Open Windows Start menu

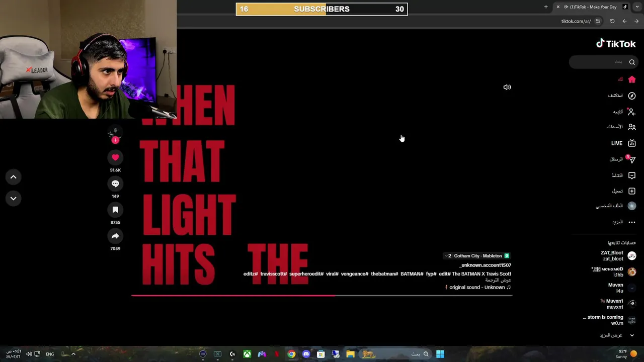(440, 354)
